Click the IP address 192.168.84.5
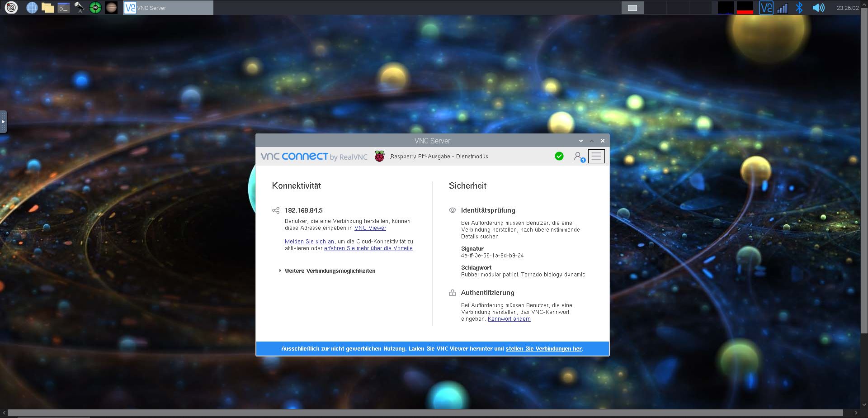 (x=304, y=210)
